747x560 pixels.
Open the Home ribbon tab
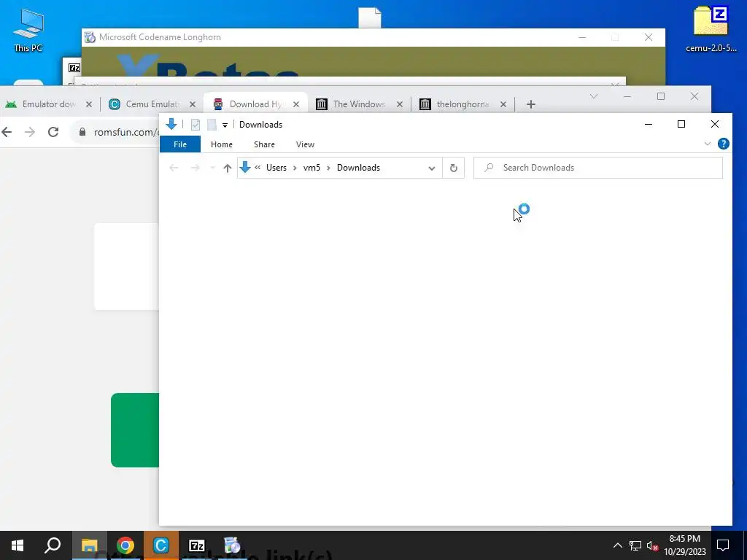[222, 144]
